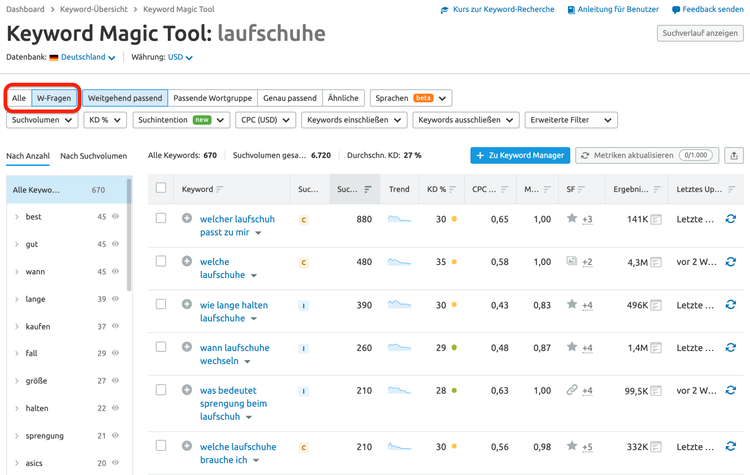Viewport: 750px width, 475px height.
Task: Click the star SERP feature icon in 'welcher laufschuh passt zu mir' row
Action: [572, 218]
